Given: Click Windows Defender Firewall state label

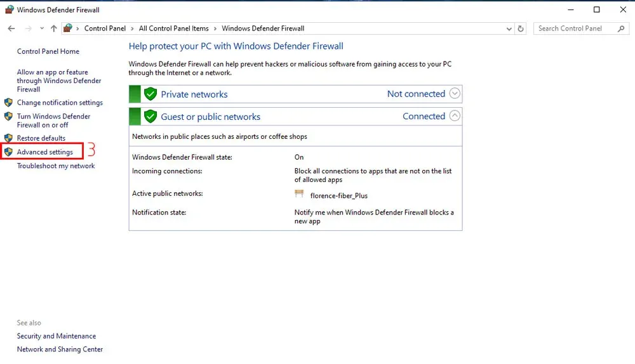Looking at the screenshot, I should coord(182,157).
